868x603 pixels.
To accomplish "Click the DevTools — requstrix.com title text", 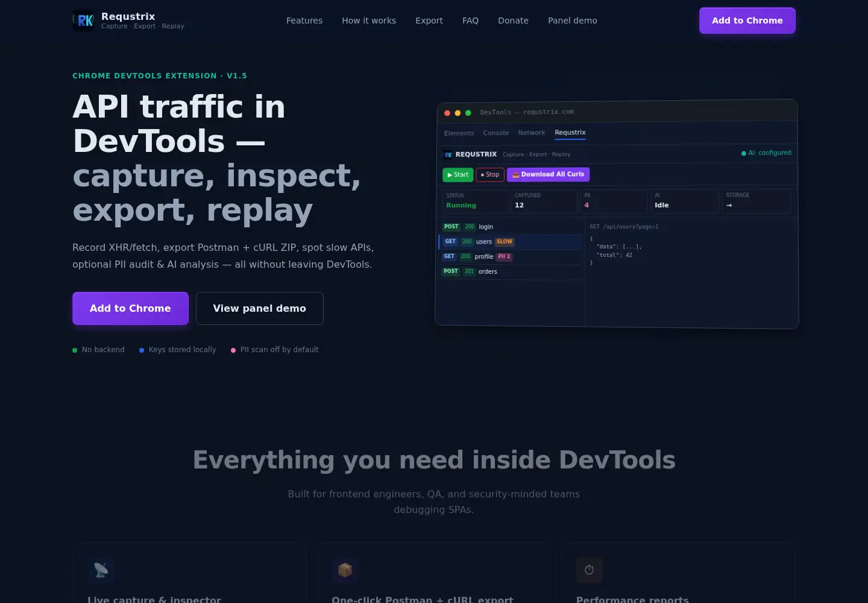I will (527, 112).
